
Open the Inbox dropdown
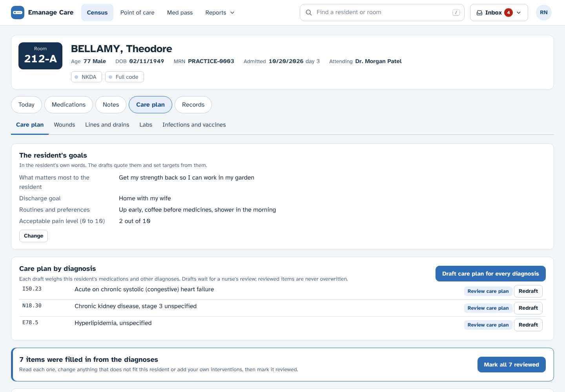click(x=499, y=13)
